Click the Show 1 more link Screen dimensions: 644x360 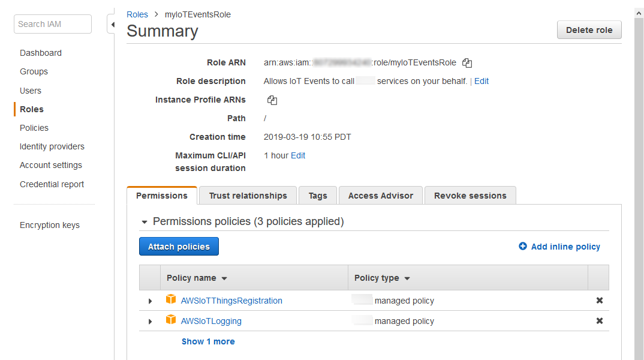tap(208, 341)
